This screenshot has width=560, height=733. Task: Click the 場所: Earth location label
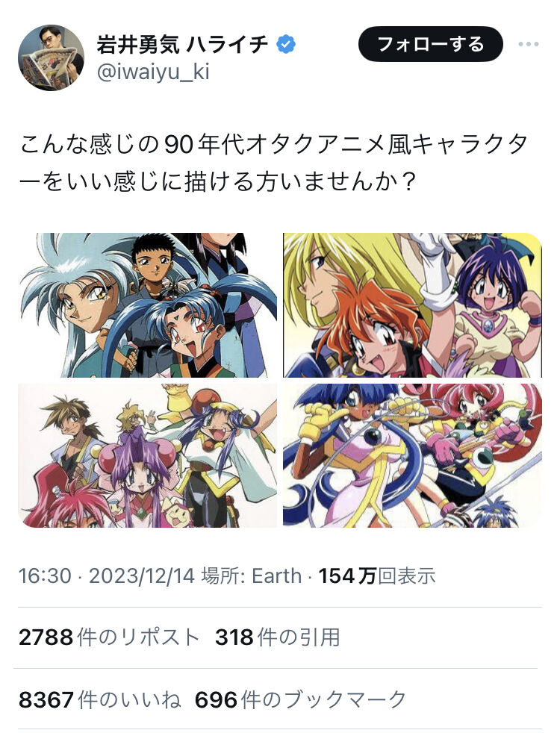click(252, 576)
